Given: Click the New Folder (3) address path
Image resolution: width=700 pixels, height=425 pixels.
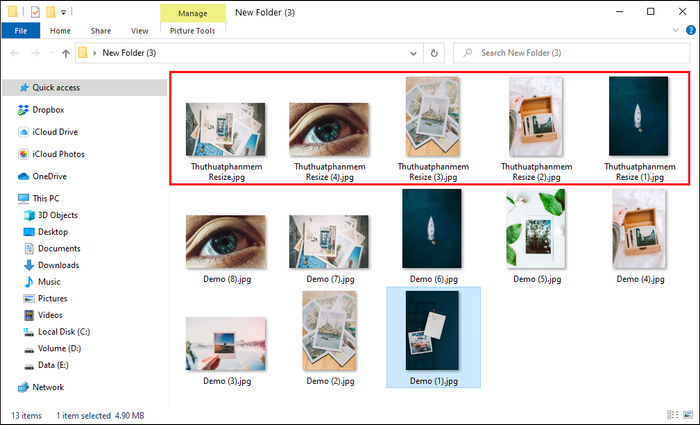Looking at the screenshot, I should (129, 53).
